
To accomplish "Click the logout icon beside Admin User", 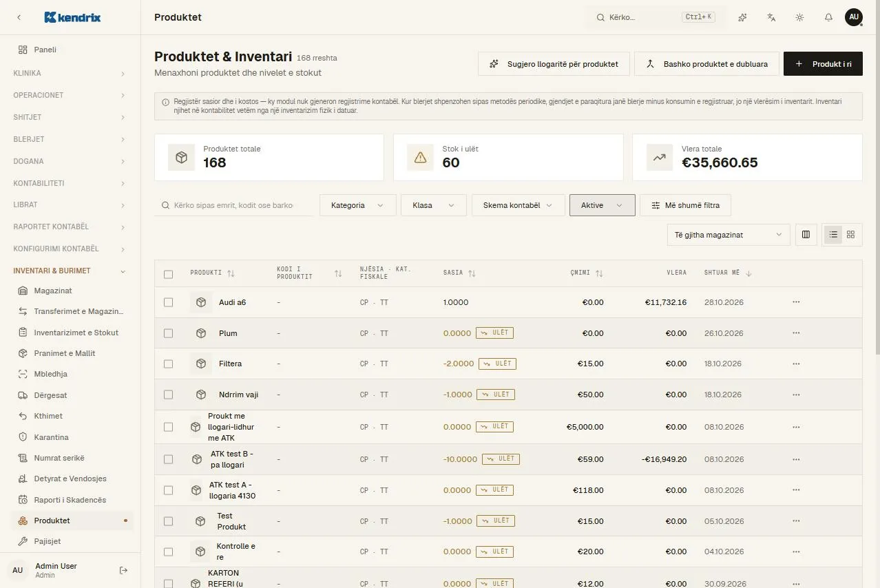I will point(123,570).
